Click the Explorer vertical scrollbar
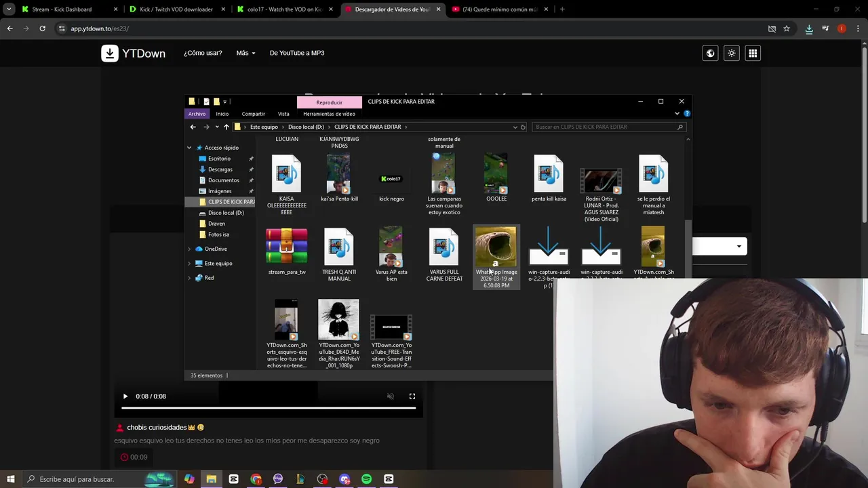Viewport: 868px width, 488px height. pyautogui.click(x=688, y=251)
